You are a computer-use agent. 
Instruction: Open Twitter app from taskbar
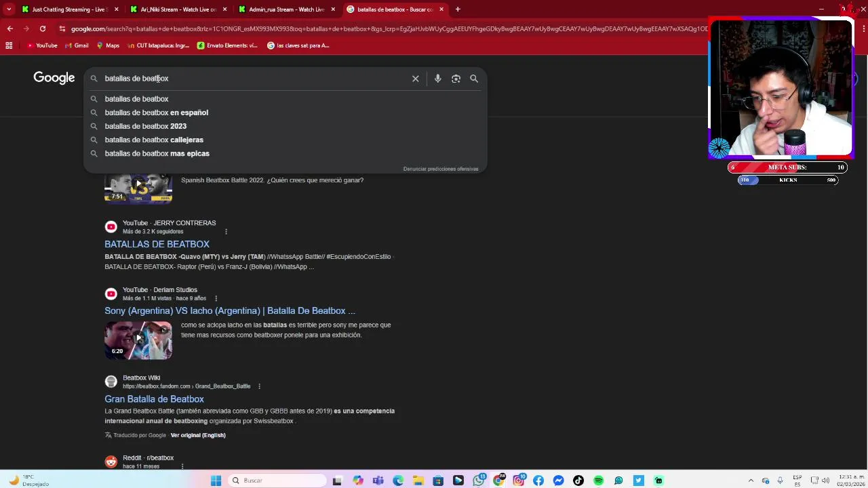(638, 481)
